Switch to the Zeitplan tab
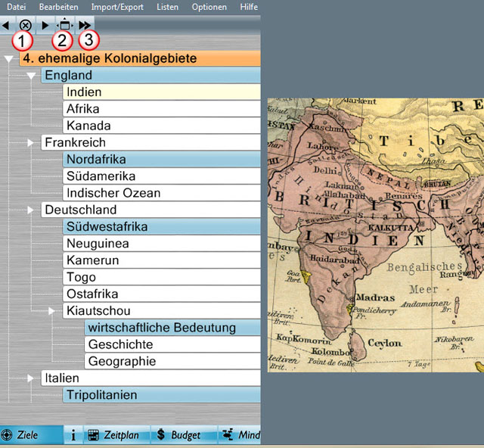This screenshot has width=484, height=448. click(x=115, y=435)
